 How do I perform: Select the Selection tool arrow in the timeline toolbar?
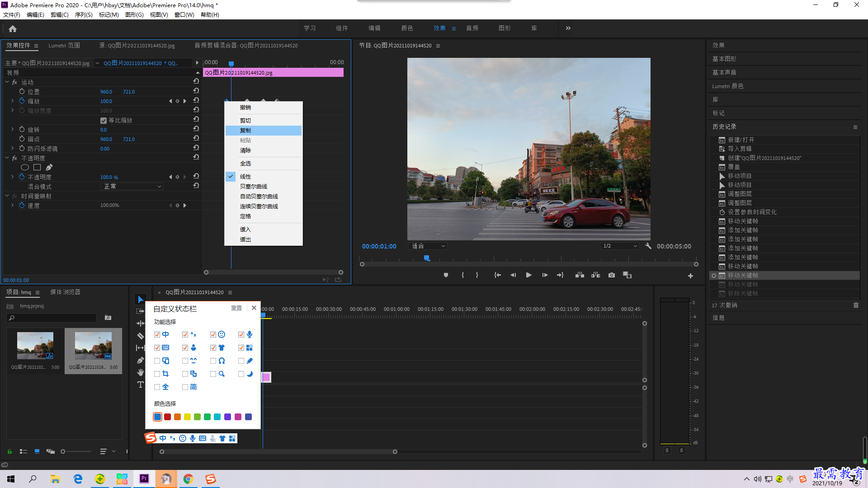tap(141, 300)
